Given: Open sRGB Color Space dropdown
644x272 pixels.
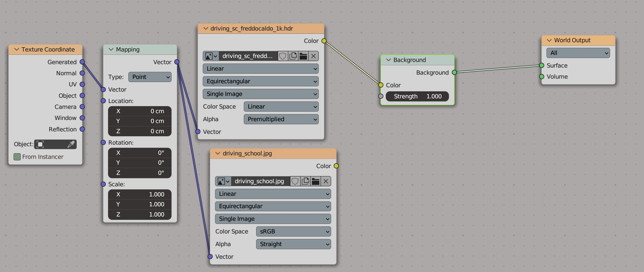Looking at the screenshot, I should click(x=293, y=232).
